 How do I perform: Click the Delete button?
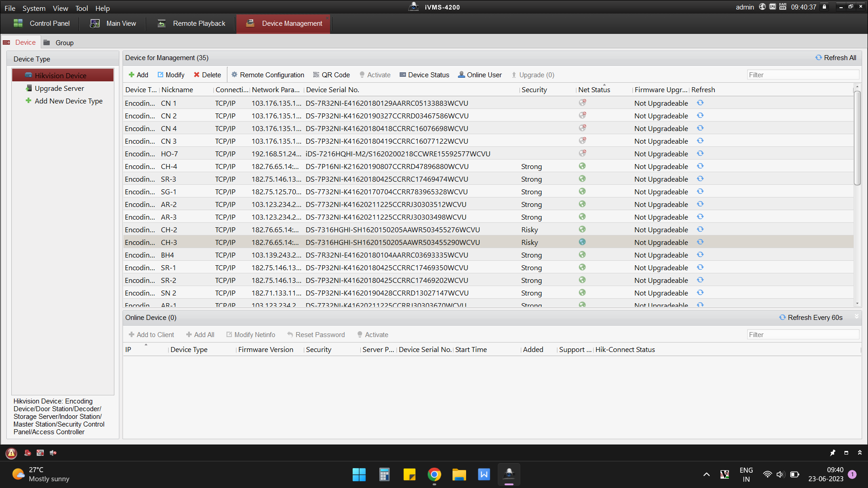click(208, 75)
